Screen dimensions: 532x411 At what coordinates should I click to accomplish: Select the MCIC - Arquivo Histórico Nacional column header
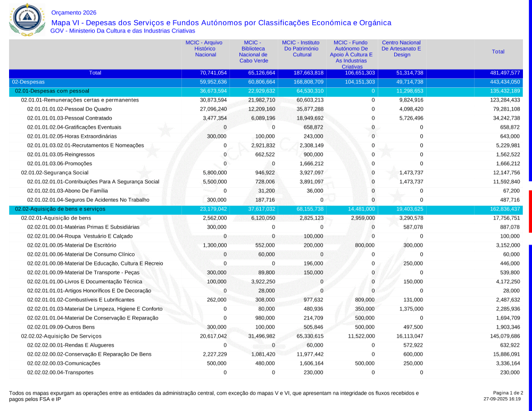coord(205,48)
